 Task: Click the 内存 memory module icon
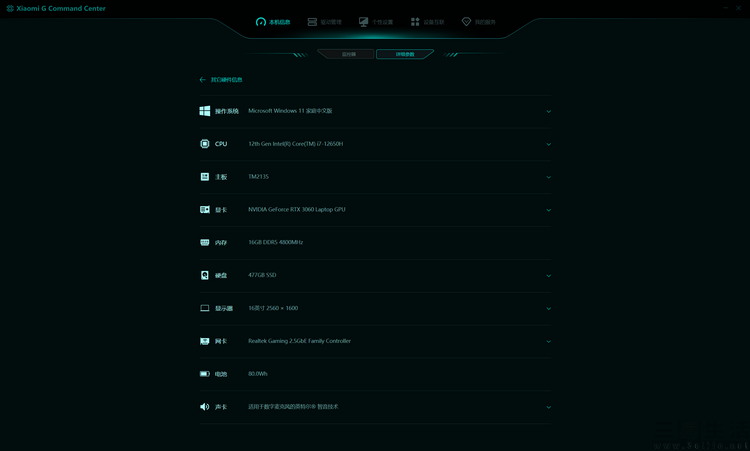[205, 242]
